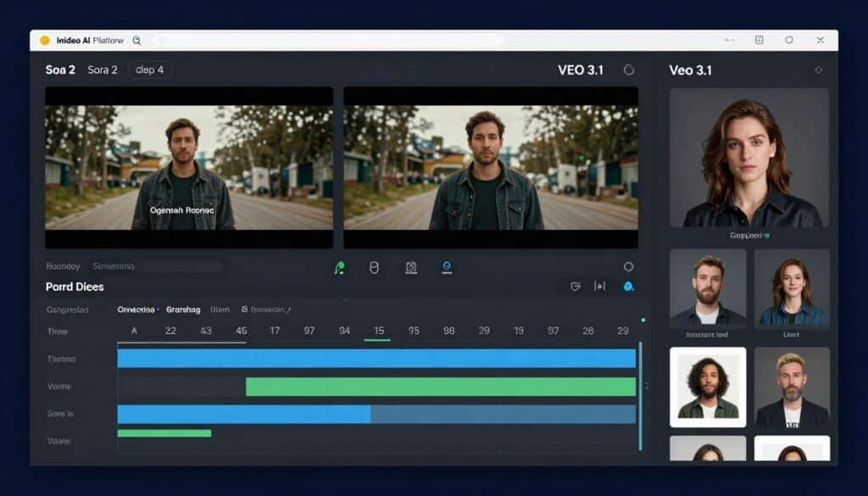868x496 pixels.
Task: Click the input field beside Boondoy
Action: (x=158, y=266)
